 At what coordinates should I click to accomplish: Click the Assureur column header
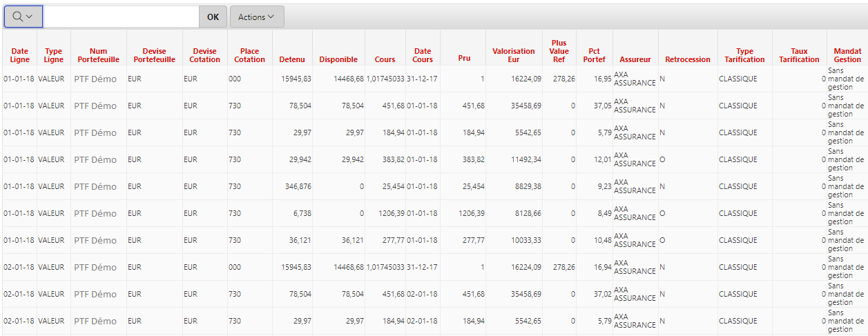coord(635,59)
